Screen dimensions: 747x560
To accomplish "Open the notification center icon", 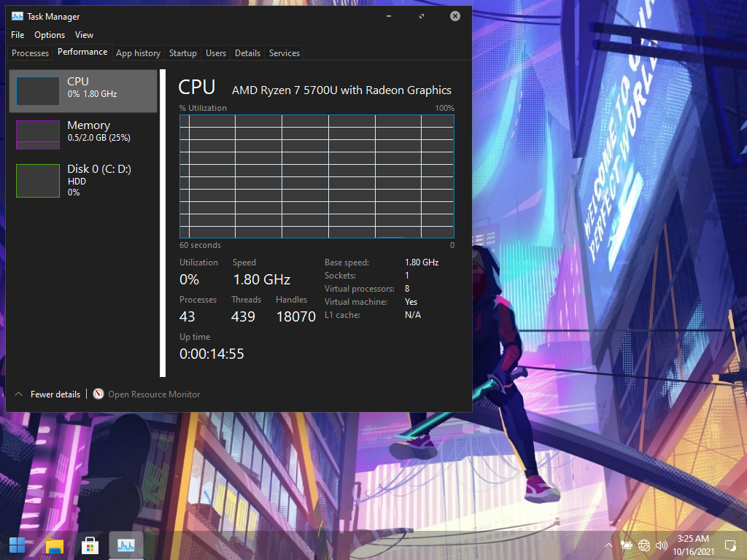I will tap(730, 545).
